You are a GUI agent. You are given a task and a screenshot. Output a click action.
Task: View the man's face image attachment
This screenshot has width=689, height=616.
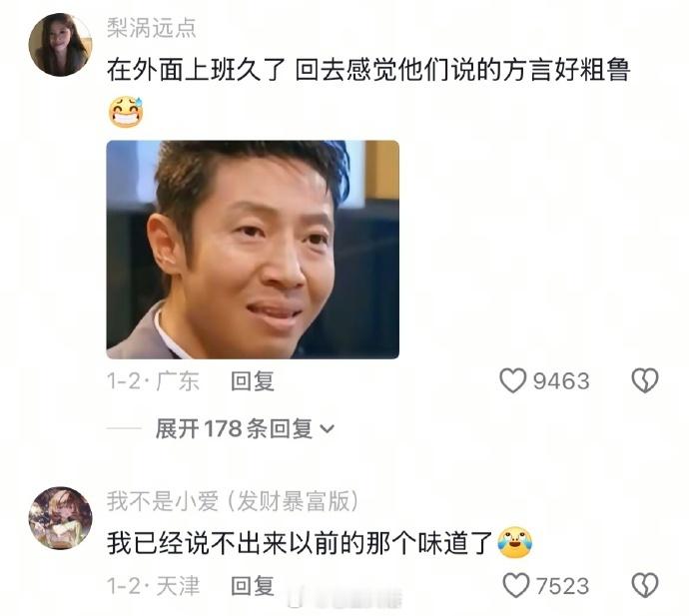(253, 250)
